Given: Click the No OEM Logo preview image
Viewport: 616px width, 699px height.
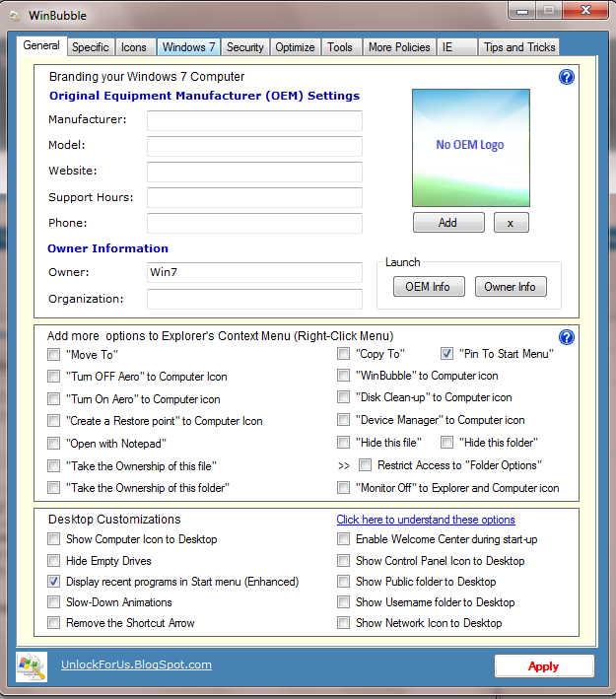Looking at the screenshot, I should (x=471, y=148).
